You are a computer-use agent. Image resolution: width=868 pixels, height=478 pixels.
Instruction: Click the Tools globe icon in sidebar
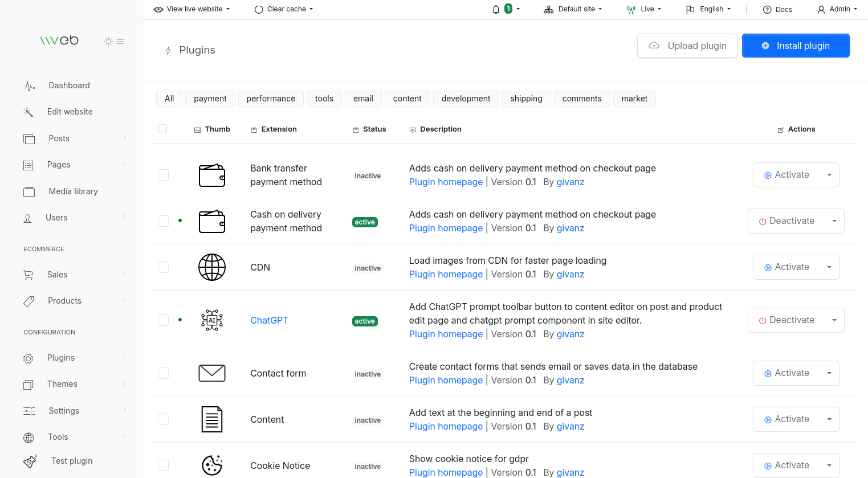(x=28, y=438)
